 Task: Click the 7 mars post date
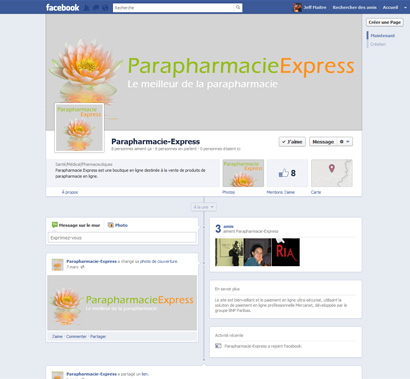click(72, 267)
